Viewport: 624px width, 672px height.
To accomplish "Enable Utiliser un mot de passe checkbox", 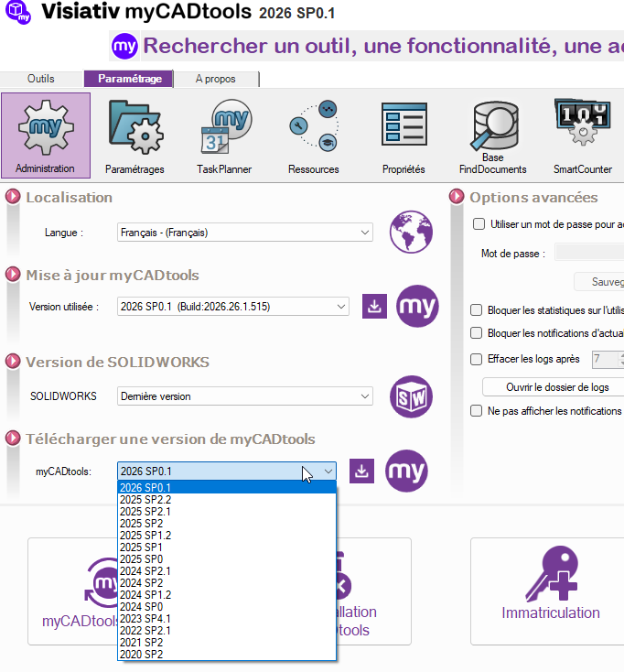I will tap(479, 224).
